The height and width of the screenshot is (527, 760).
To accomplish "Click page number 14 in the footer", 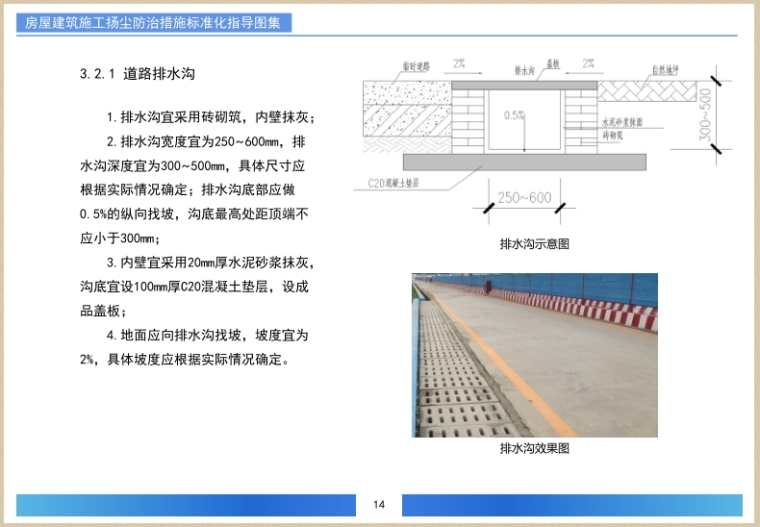I will 379,504.
